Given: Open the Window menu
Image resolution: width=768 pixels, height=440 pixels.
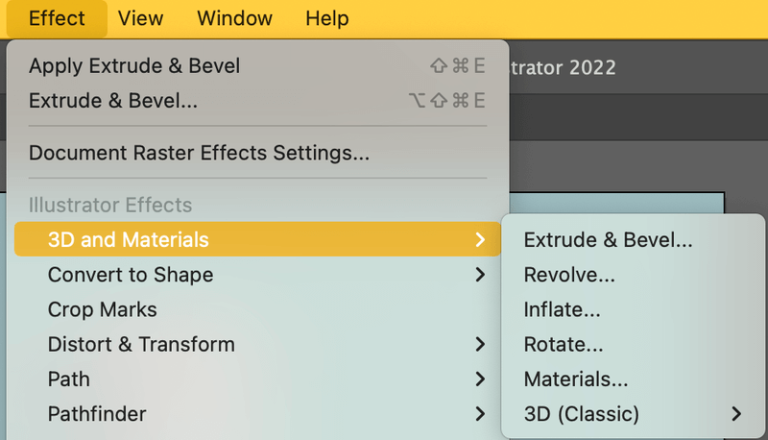Looking at the screenshot, I should 234,19.
